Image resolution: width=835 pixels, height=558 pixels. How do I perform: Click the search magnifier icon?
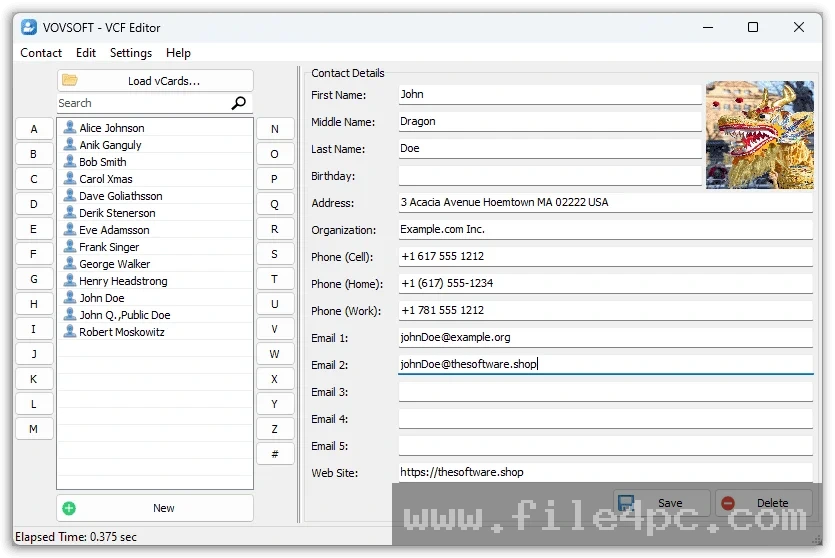tap(239, 103)
